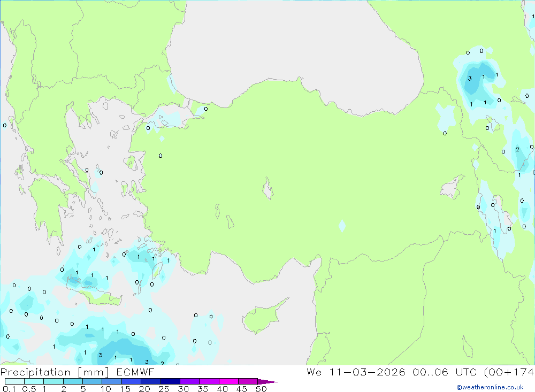The width and height of the screenshot is (535, 392).
Task: Click the 'UTC' label in the footer
Action: coord(466,372)
